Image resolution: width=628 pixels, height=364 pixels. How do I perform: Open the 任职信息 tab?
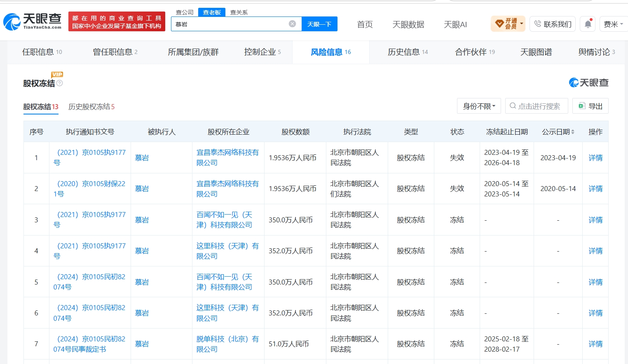(x=42, y=52)
